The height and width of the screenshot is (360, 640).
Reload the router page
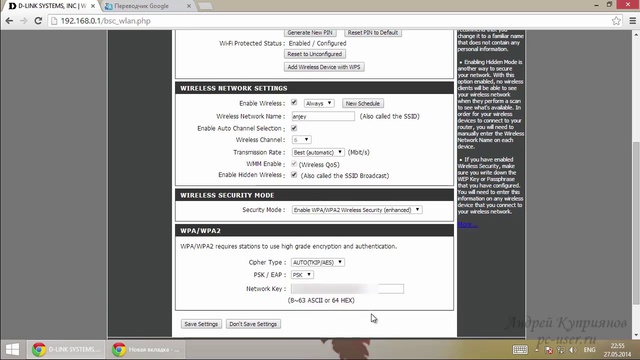38,21
